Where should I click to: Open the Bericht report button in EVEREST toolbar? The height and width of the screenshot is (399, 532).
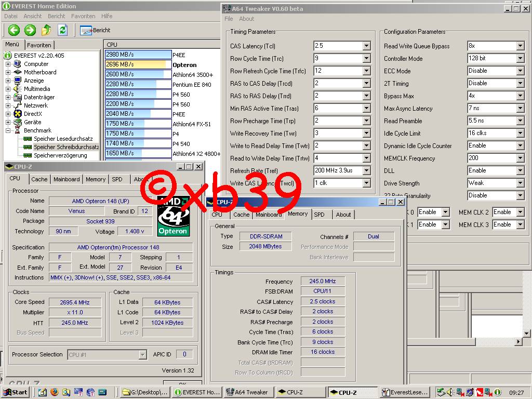(96, 30)
